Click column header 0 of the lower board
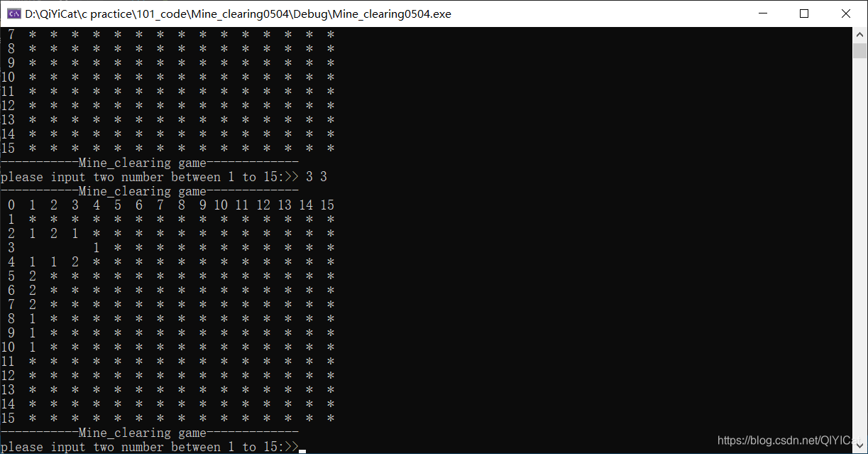Viewport: 868px width, 454px height. (x=11, y=205)
